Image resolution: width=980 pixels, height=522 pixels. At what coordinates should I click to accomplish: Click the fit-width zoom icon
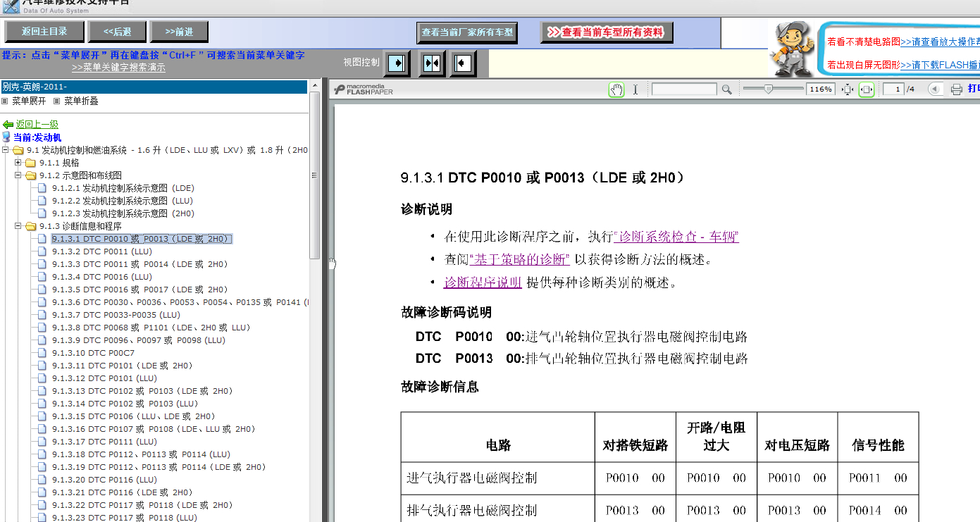coord(867,89)
